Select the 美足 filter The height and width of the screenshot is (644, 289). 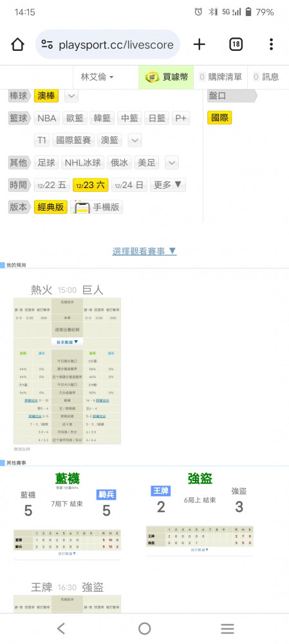pyautogui.click(x=147, y=163)
